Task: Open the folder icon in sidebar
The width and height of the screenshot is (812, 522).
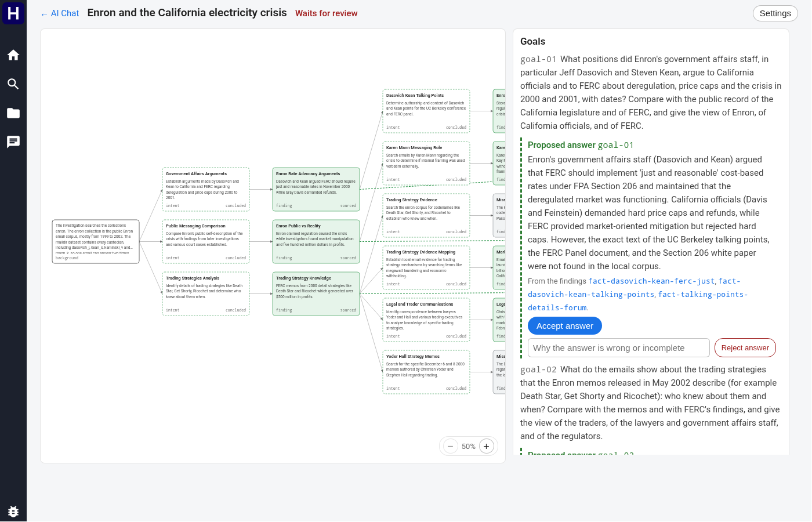Action: click(13, 113)
